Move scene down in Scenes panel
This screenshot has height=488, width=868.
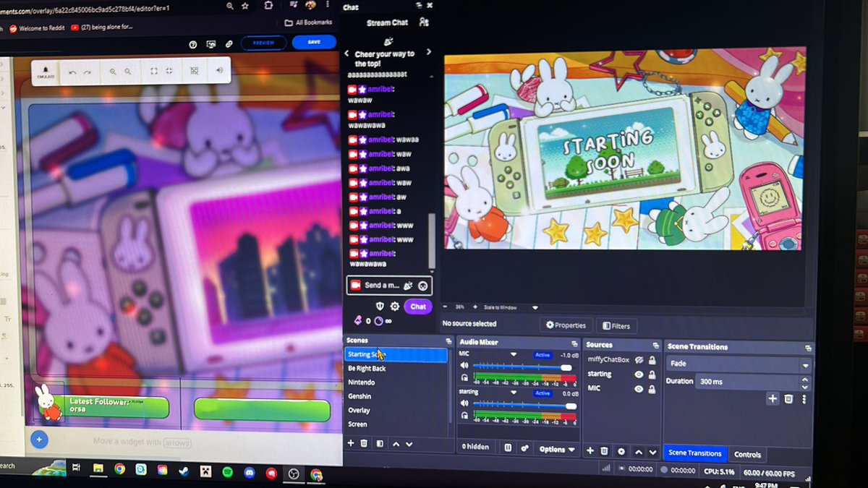tap(409, 444)
